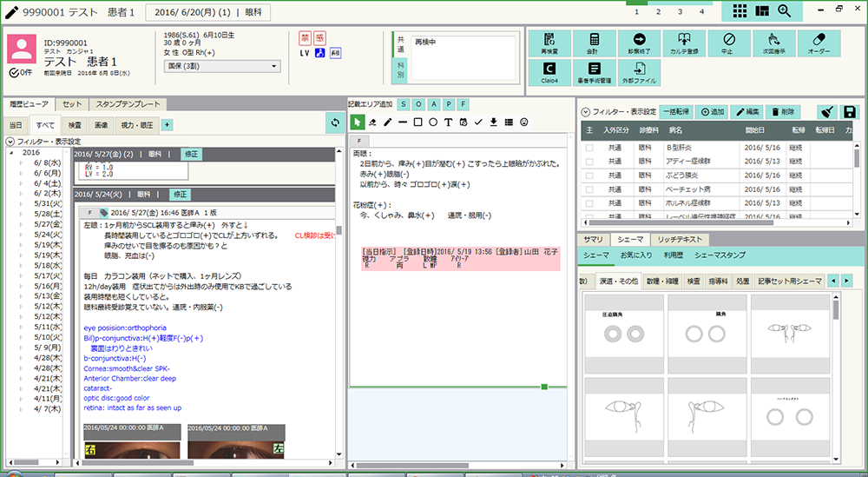Select the arrow pointer tool
Image resolution: width=868 pixels, height=477 pixels.
pyautogui.click(x=357, y=123)
